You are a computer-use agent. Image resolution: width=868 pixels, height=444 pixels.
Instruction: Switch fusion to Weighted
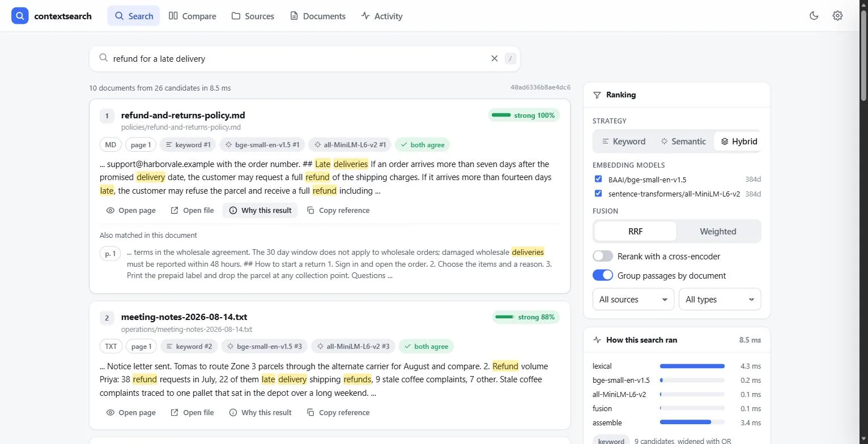click(x=718, y=232)
